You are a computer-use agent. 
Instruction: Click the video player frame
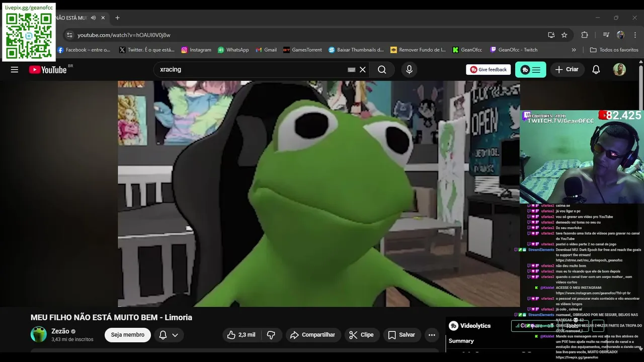(319, 194)
